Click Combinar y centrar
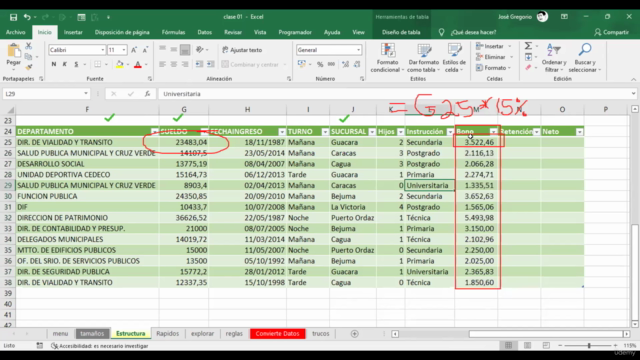 (x=250, y=64)
